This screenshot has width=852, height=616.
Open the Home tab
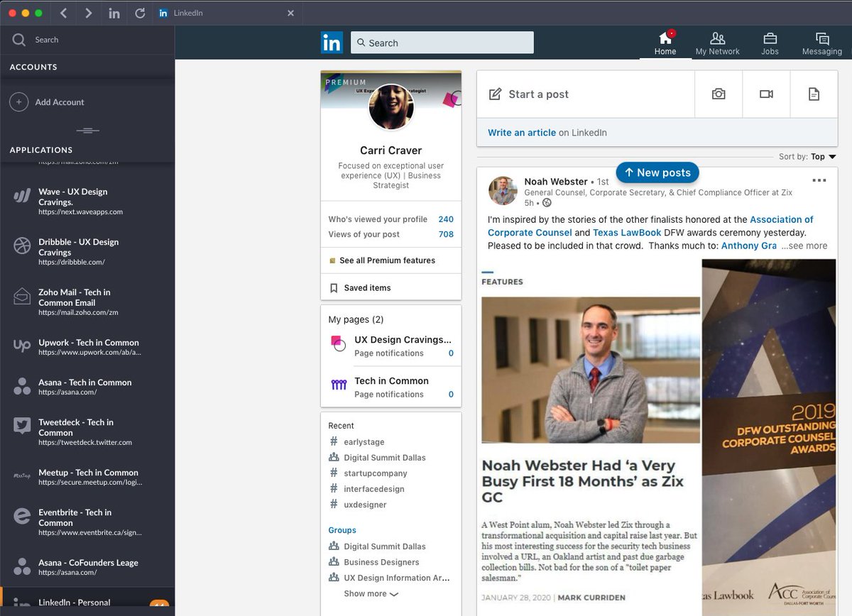[665, 43]
